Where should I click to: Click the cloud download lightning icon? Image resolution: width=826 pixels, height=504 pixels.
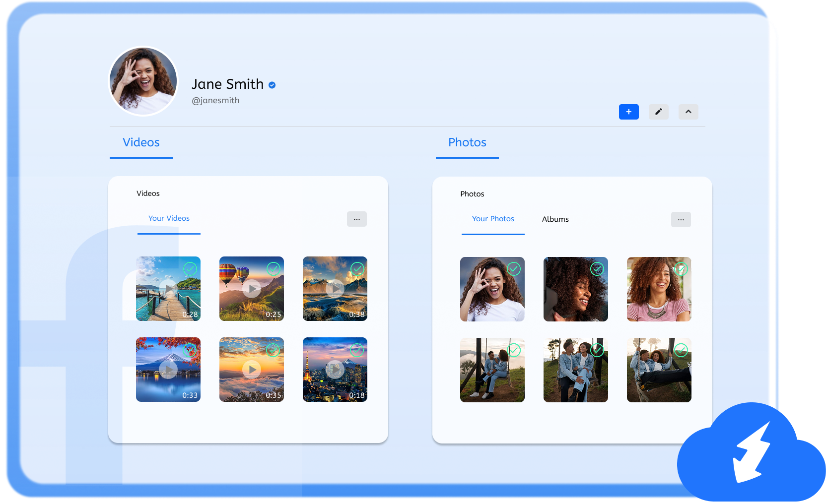click(751, 453)
